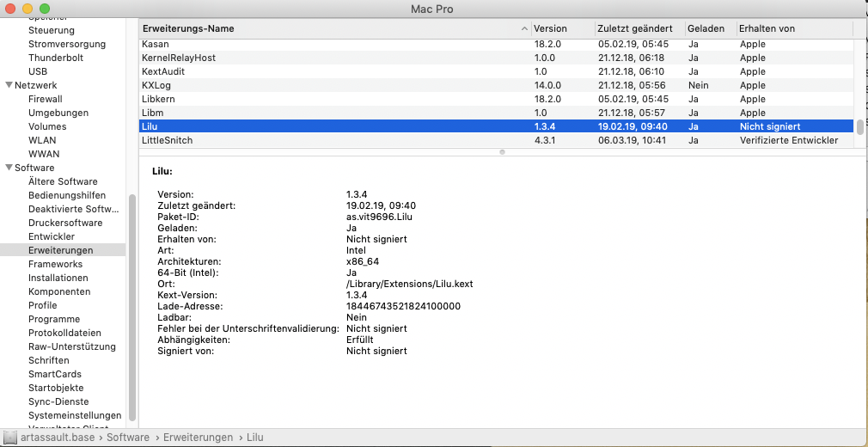This screenshot has width=868, height=447.
Task: Select Installationen in the sidebar
Action: tap(58, 278)
